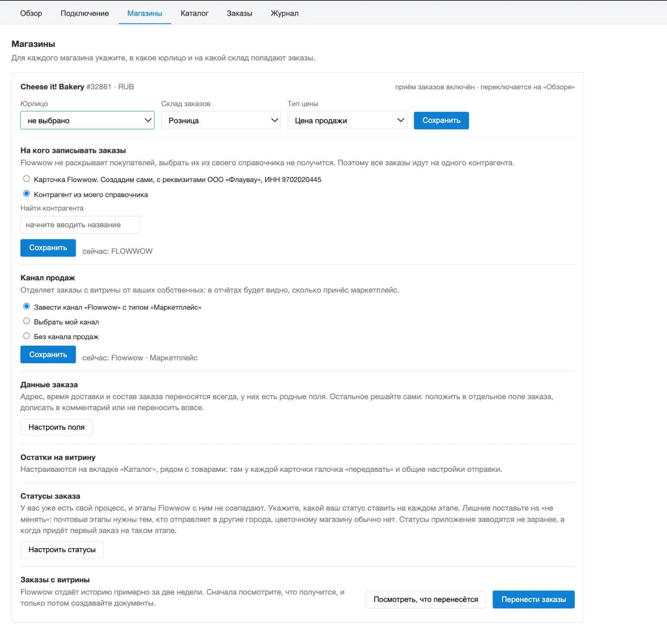Click the «сейчас: FLOWWOW» status text

point(117,251)
